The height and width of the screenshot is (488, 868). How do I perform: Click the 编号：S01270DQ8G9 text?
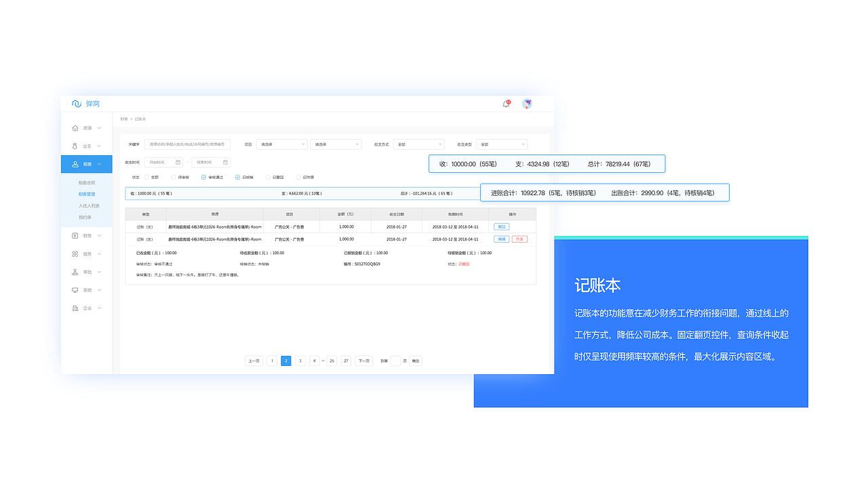coord(362,264)
